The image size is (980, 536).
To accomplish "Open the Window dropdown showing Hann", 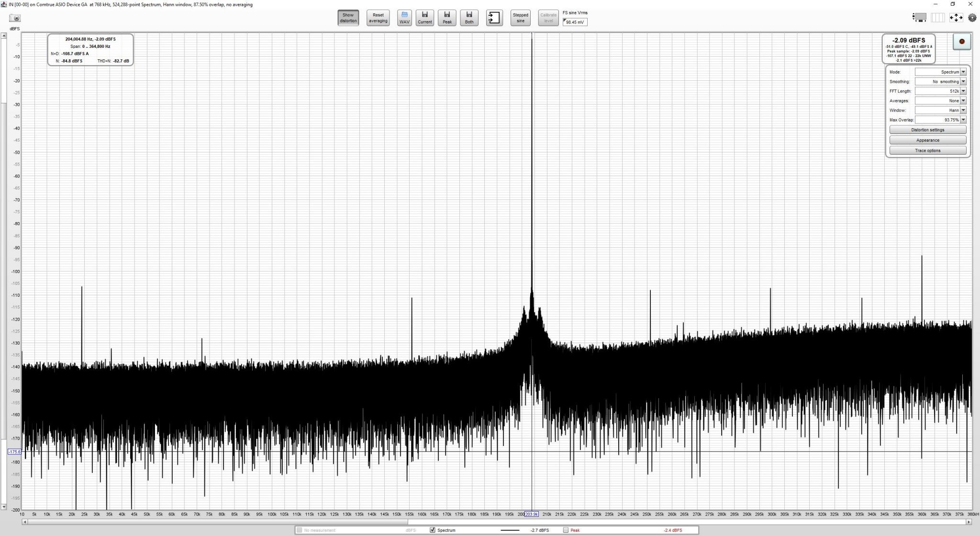I will (940, 110).
